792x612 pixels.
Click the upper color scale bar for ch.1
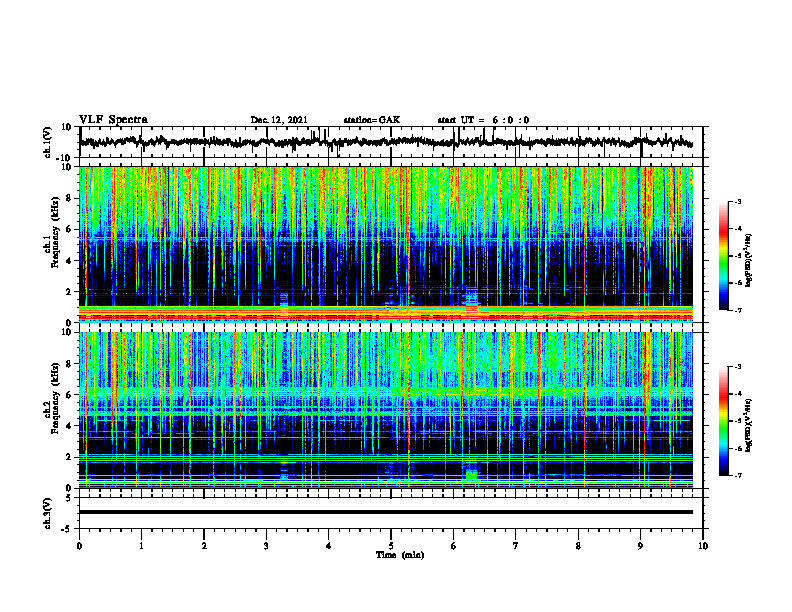724,256
